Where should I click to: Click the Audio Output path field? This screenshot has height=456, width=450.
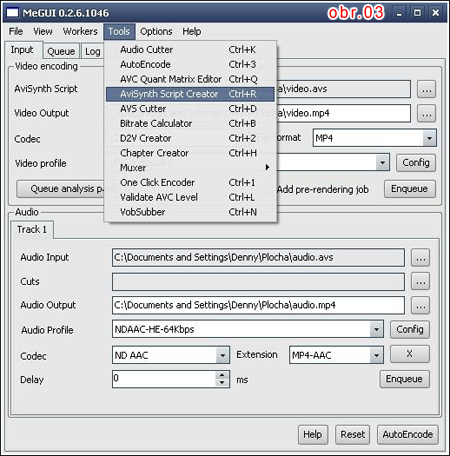pos(258,305)
